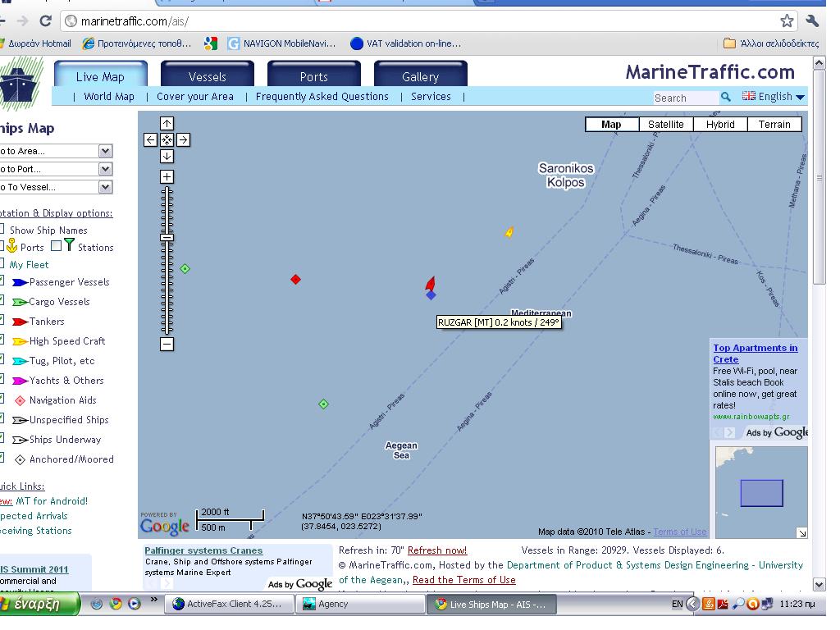Toggle the Tankers vessel type checkbox
Viewport: 840px width, 630px height.
coord(2,321)
